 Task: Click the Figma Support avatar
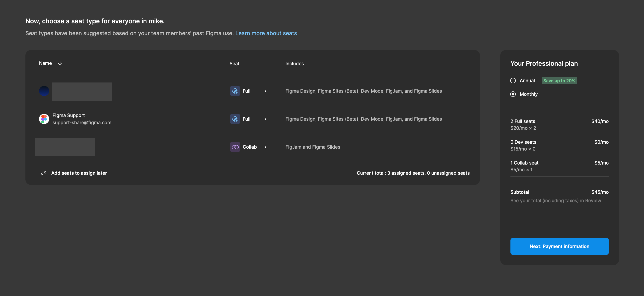click(44, 119)
